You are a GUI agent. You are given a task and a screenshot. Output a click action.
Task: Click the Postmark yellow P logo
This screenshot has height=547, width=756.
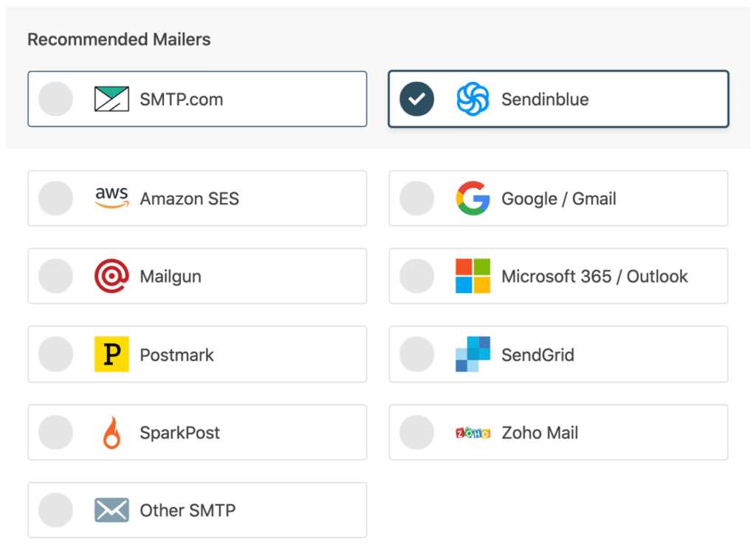click(111, 354)
